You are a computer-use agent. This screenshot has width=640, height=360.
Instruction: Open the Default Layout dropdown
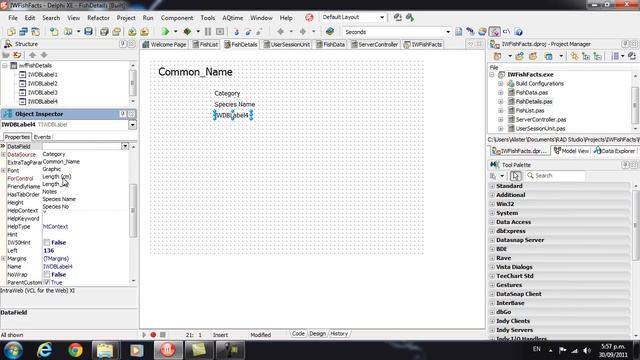382,18
